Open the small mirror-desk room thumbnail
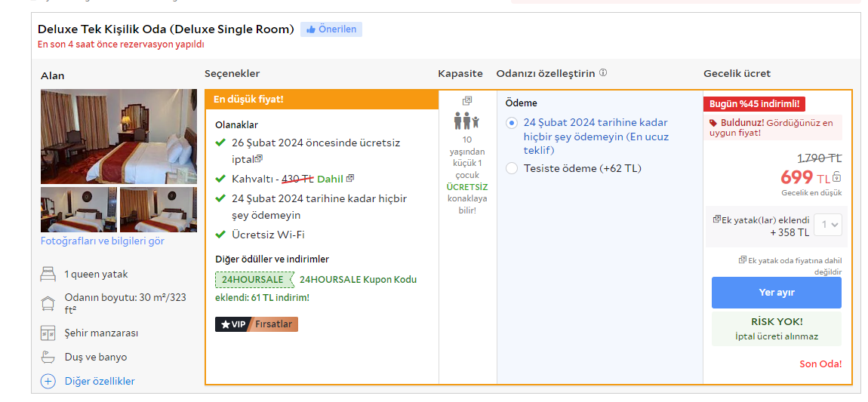 [x=78, y=210]
